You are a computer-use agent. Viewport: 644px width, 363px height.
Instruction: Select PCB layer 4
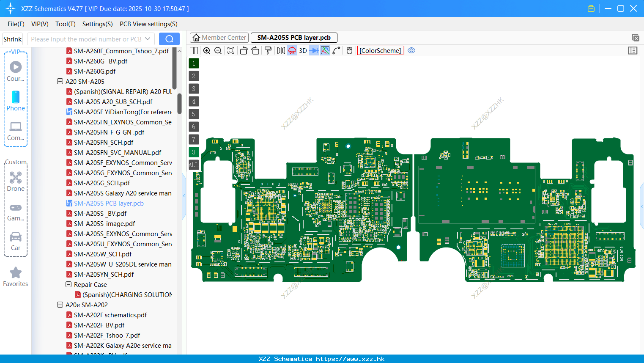pyautogui.click(x=194, y=102)
